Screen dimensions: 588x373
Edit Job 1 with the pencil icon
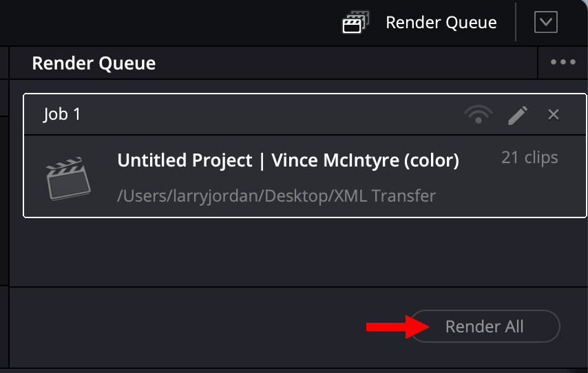tap(517, 114)
